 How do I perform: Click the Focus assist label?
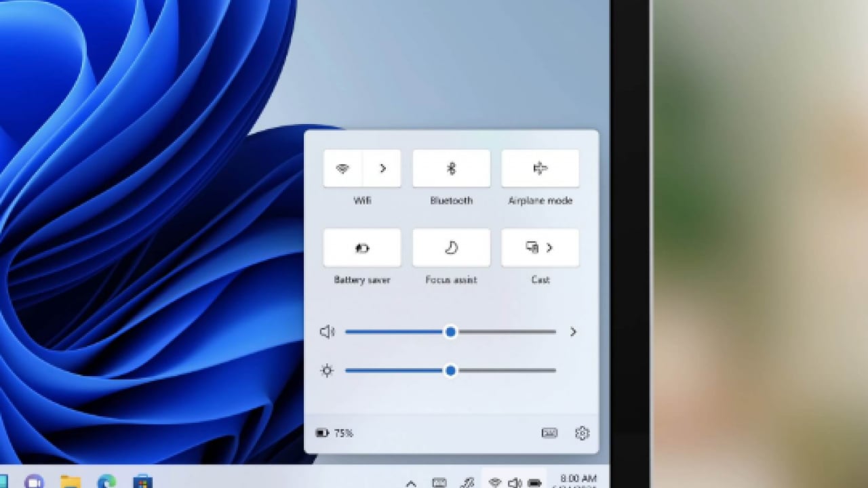pyautogui.click(x=451, y=280)
